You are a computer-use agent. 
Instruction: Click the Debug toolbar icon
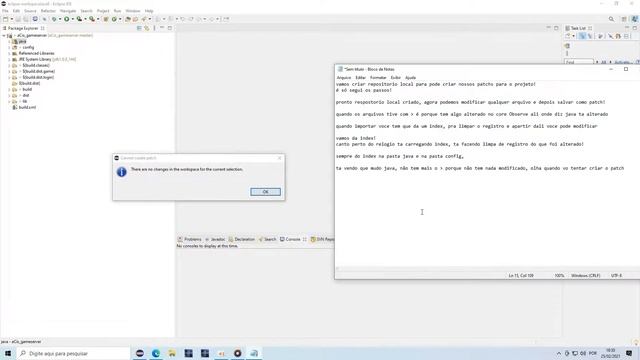(54, 19)
